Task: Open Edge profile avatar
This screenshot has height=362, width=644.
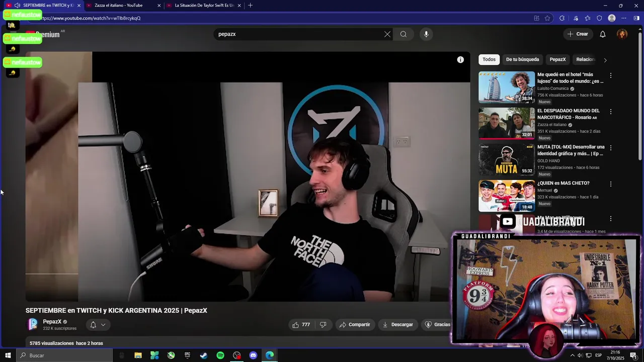Action: 612,18
